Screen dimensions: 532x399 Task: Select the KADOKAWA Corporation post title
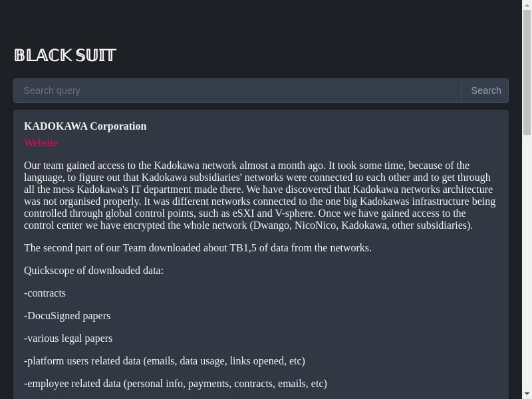[x=85, y=126]
